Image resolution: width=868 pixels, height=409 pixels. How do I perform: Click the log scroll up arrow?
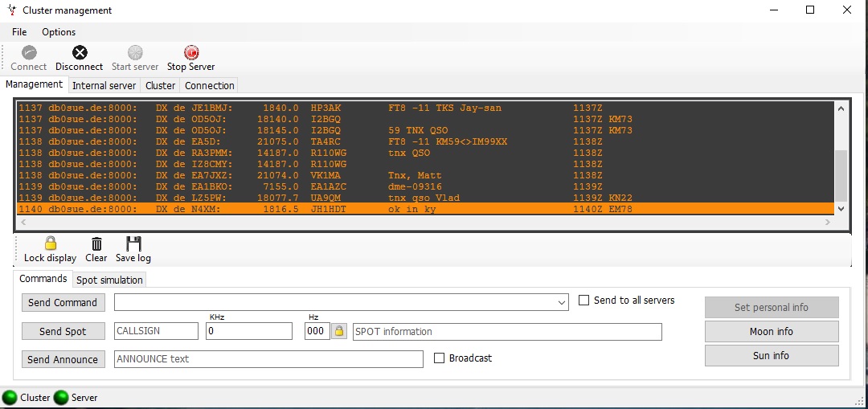841,108
